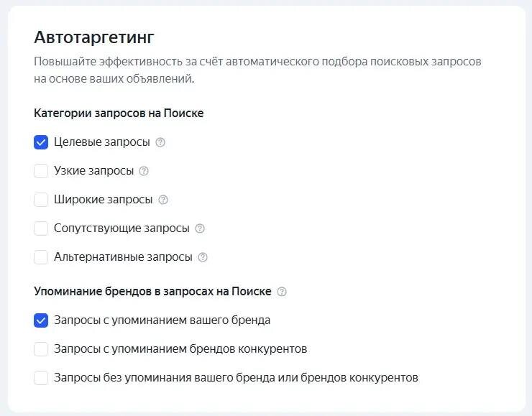Show the hint for Широкие запросы
This screenshot has width=532, height=416.
point(163,200)
